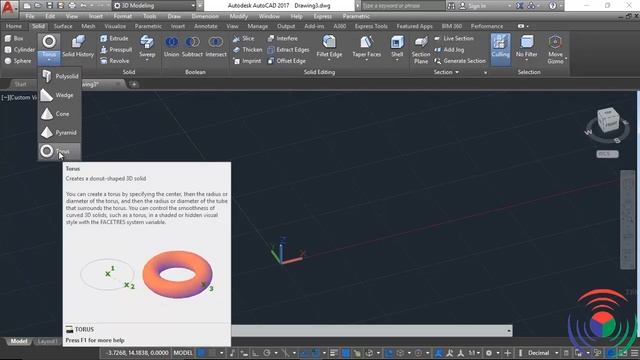Click the Generate Section tool

click(460, 61)
